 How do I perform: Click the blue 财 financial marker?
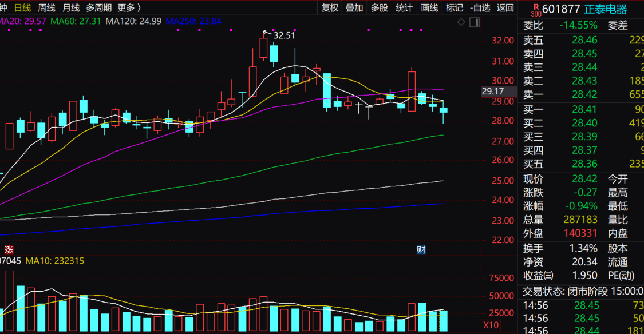point(421,249)
